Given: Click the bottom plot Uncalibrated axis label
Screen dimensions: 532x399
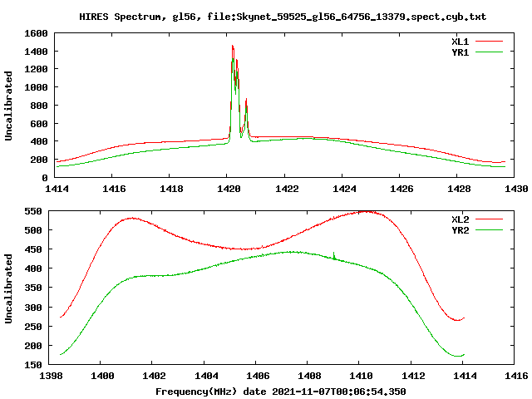Looking at the screenshot, I should [8, 288].
